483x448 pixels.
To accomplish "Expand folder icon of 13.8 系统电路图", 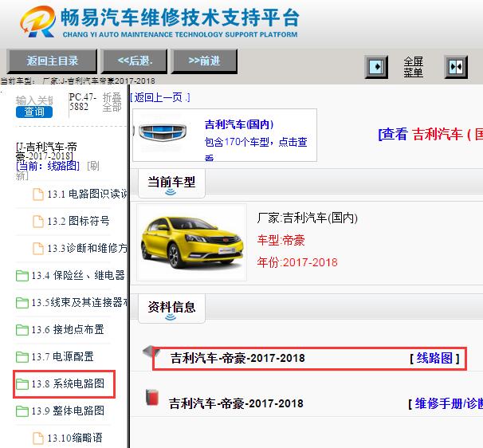I will tap(22, 384).
